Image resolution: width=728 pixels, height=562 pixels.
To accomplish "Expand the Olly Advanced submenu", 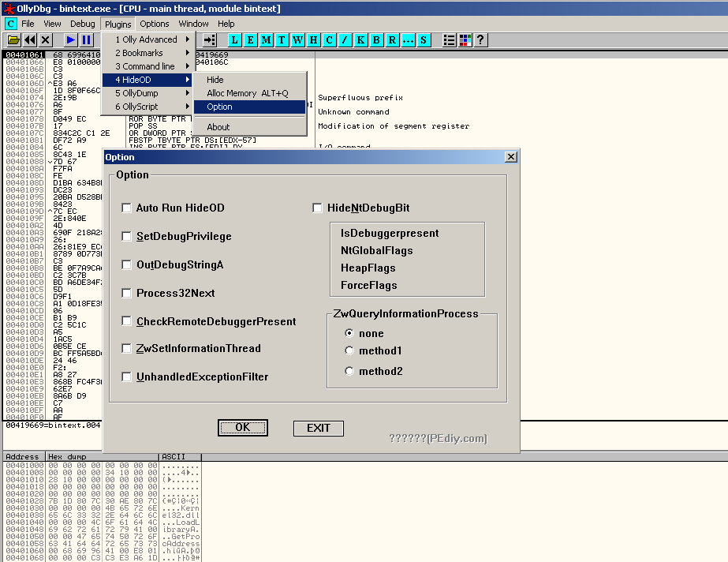I will (x=147, y=39).
